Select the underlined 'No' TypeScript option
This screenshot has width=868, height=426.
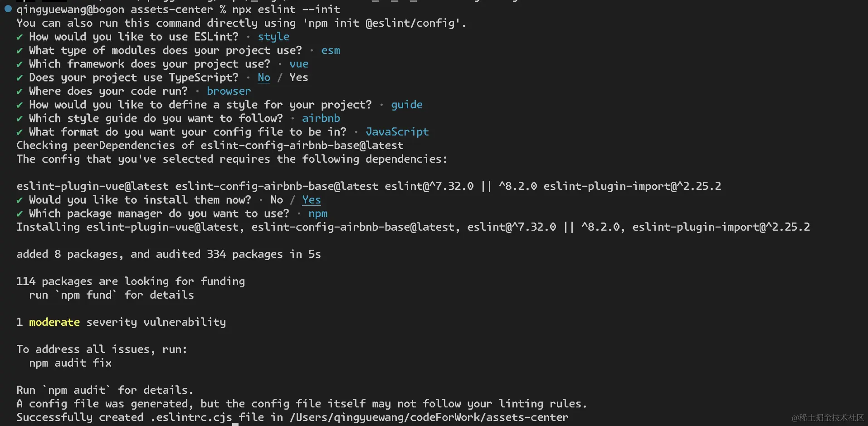pos(264,77)
